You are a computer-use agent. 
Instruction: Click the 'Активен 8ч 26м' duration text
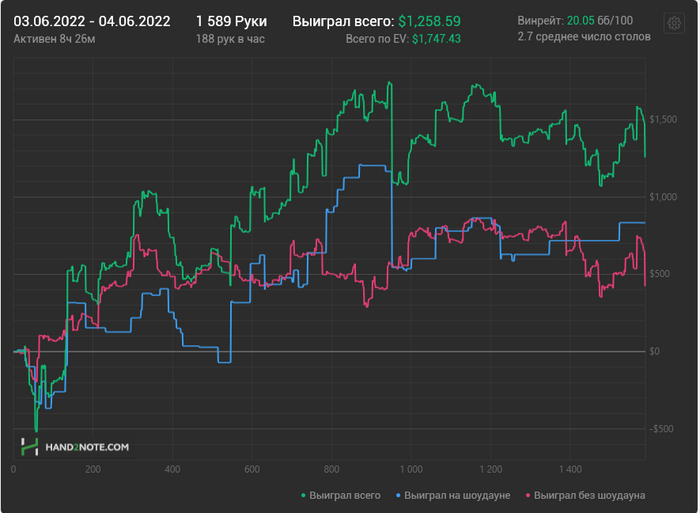pos(54,38)
